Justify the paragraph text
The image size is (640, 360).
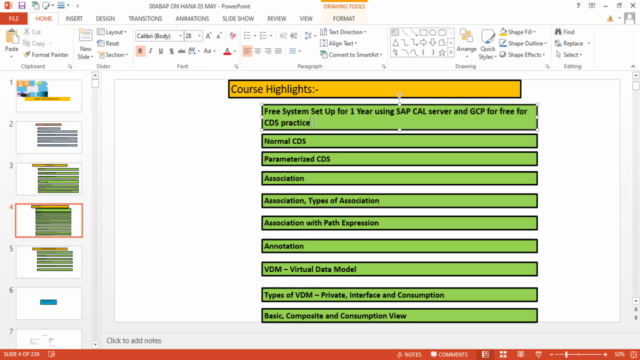tap(278, 51)
